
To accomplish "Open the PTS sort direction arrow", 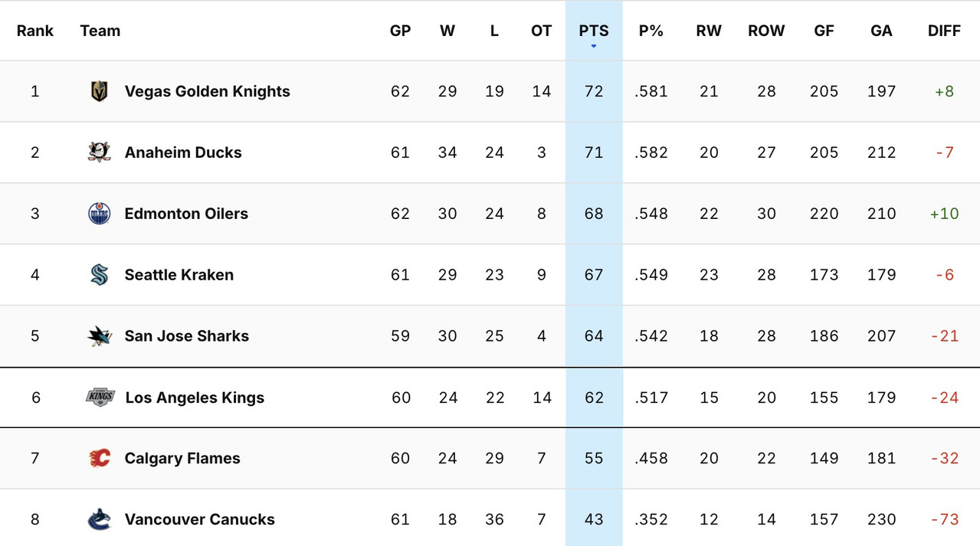I will pos(593,45).
